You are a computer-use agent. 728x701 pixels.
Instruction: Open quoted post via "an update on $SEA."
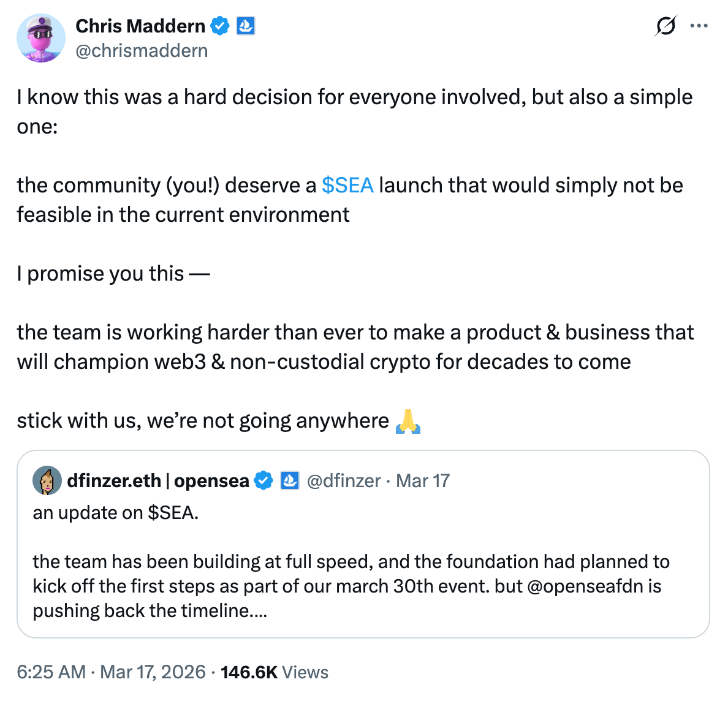coord(116,513)
